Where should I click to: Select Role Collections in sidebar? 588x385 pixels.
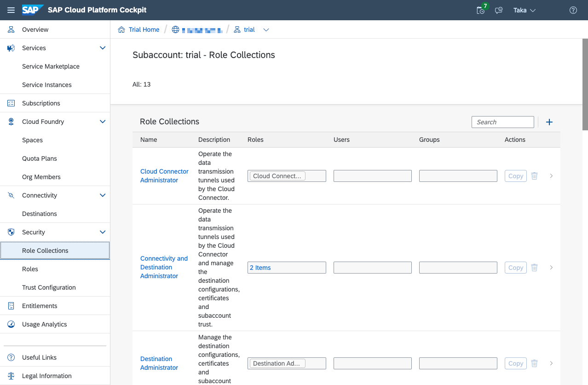(55, 251)
